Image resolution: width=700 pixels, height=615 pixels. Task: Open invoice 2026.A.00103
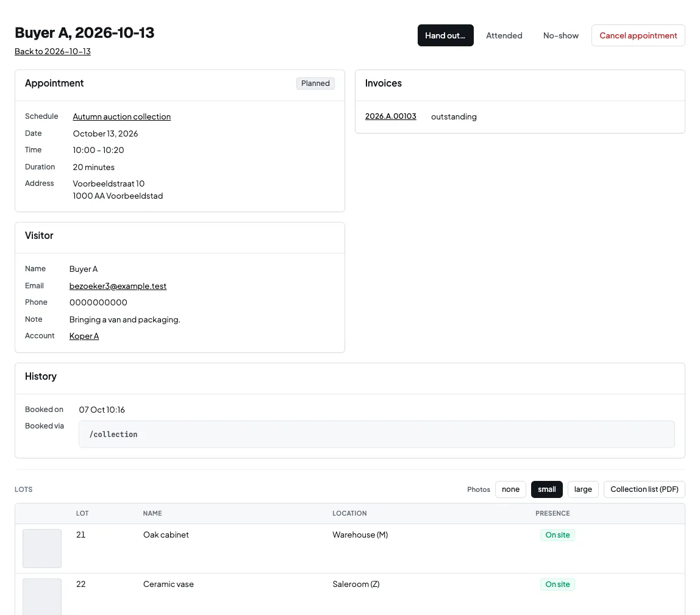(391, 116)
